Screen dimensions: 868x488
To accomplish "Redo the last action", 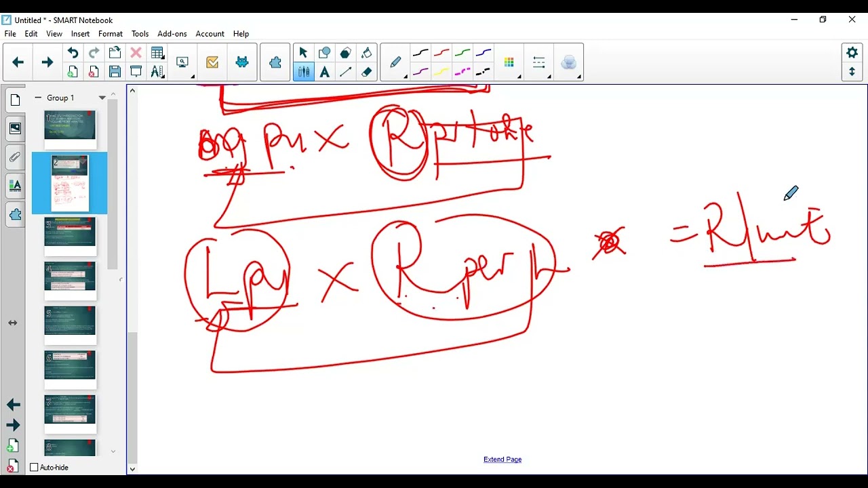I will pos(94,53).
